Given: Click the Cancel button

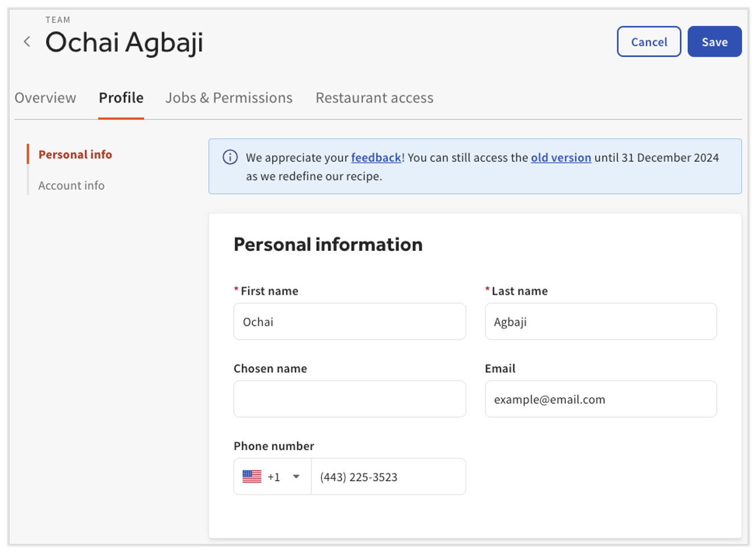Looking at the screenshot, I should coord(649,41).
